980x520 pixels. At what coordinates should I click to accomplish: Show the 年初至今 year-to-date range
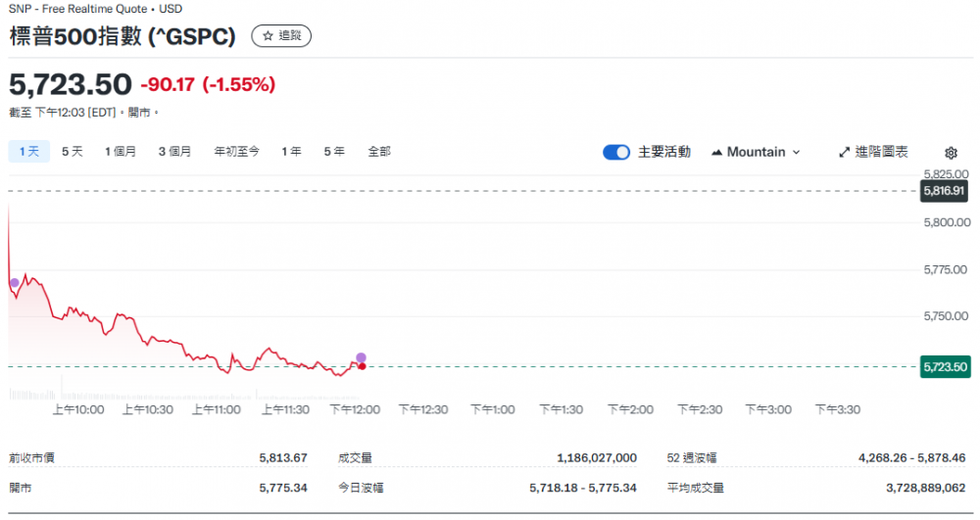236,152
